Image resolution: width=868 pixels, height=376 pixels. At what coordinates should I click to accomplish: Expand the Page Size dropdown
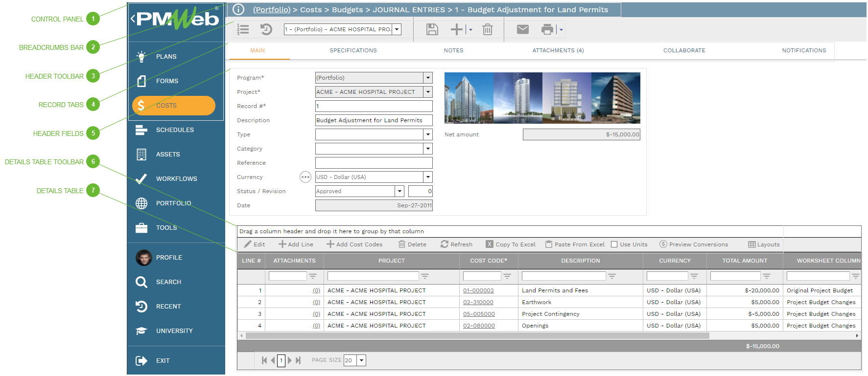(361, 360)
